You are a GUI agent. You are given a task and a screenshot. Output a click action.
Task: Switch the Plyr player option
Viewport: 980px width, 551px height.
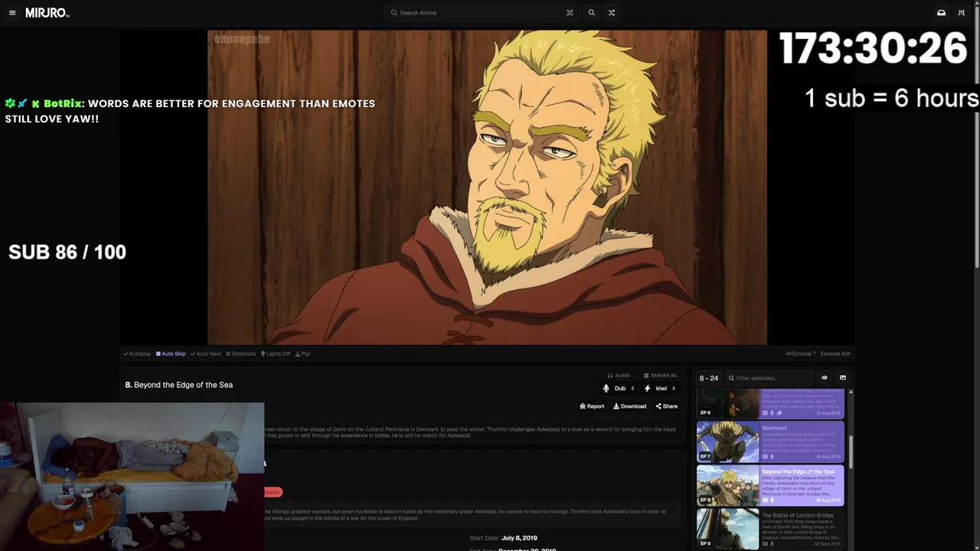pos(303,354)
